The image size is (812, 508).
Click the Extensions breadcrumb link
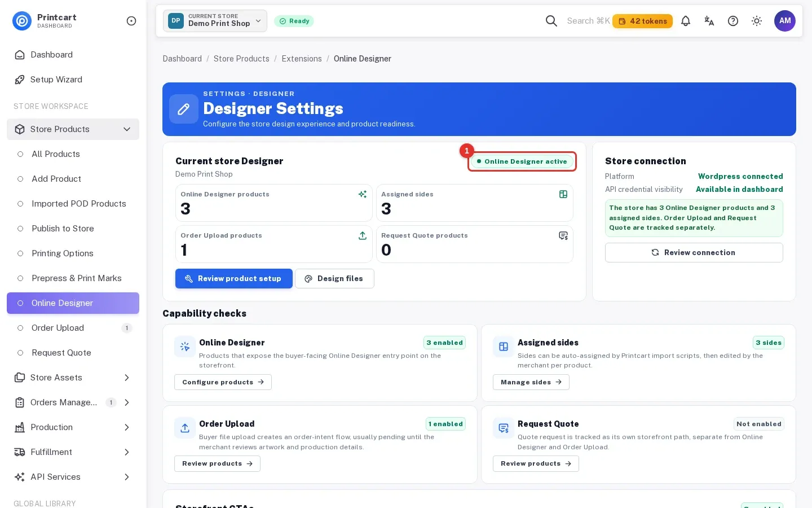pos(302,59)
